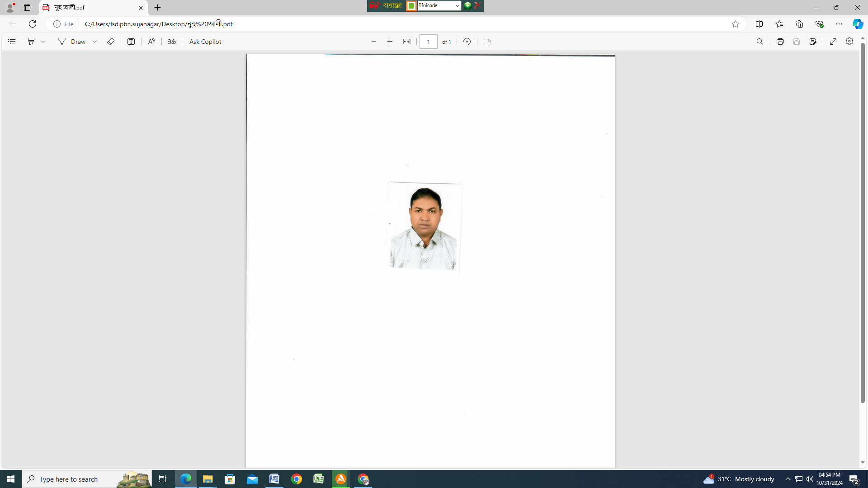Enter full screen PDF view
Image resolution: width=868 pixels, height=488 pixels.
click(x=833, y=42)
